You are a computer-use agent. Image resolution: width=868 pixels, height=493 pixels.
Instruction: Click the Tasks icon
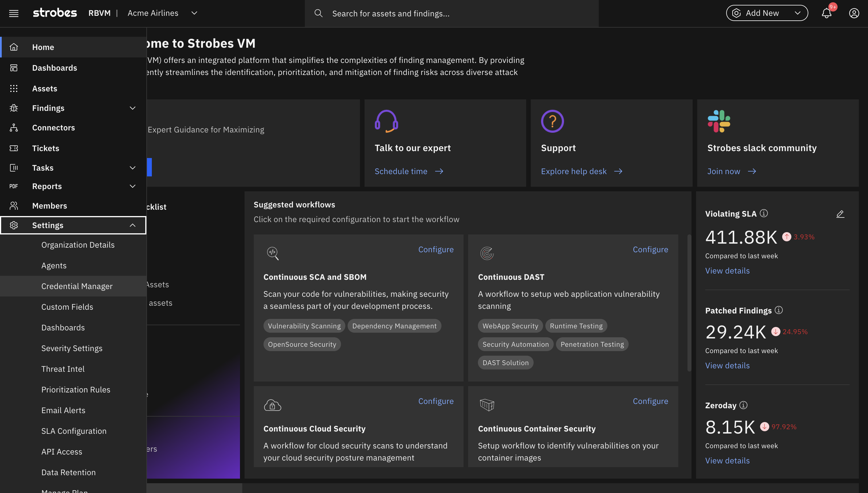point(14,167)
